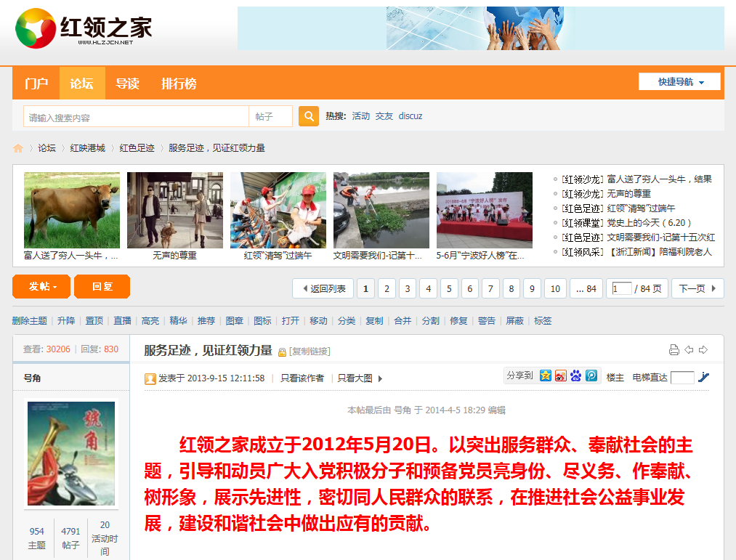Screen dimensions: 736x560
Task: Click the home icon in breadcrumb
Action: coord(18,148)
